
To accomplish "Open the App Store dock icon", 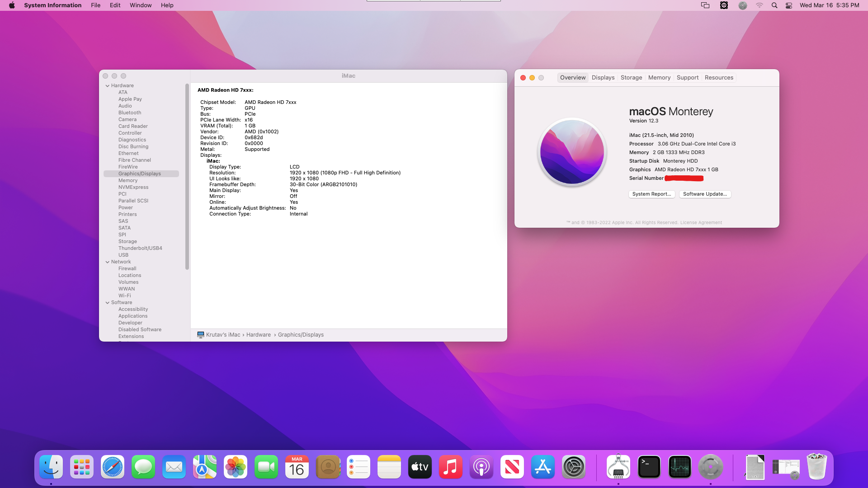I will click(x=543, y=467).
